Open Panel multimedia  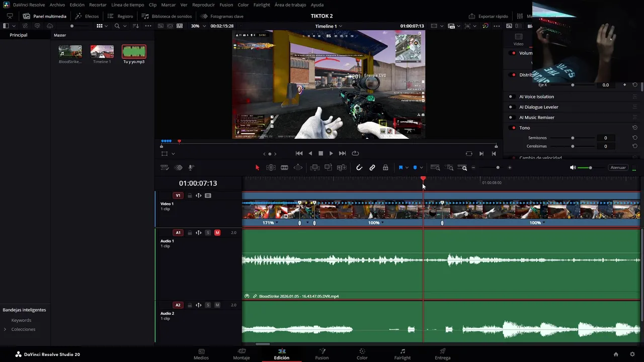click(x=45, y=16)
